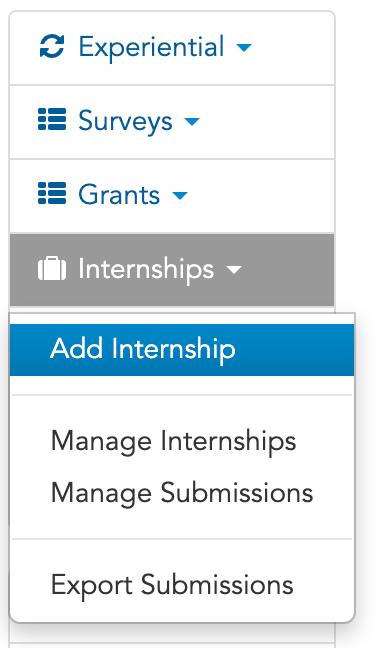Screen dimensions: 376x648
Task: Click empty space in the Surveys row
Action: coord(269,122)
